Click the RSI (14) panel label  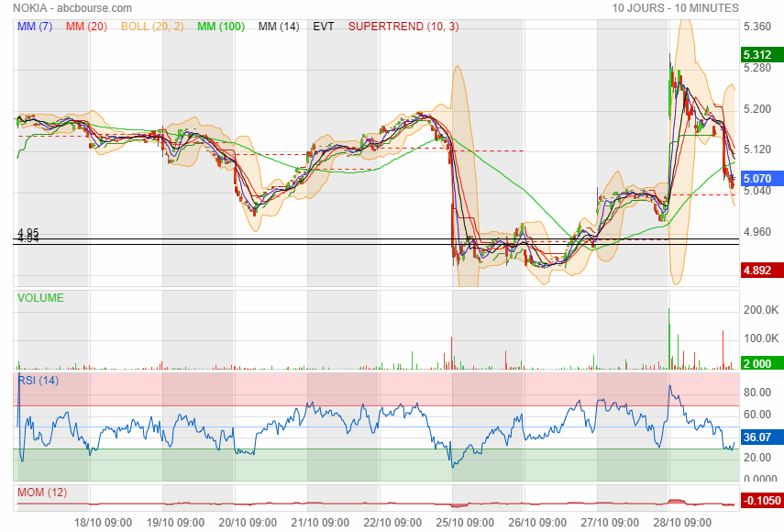click(39, 381)
